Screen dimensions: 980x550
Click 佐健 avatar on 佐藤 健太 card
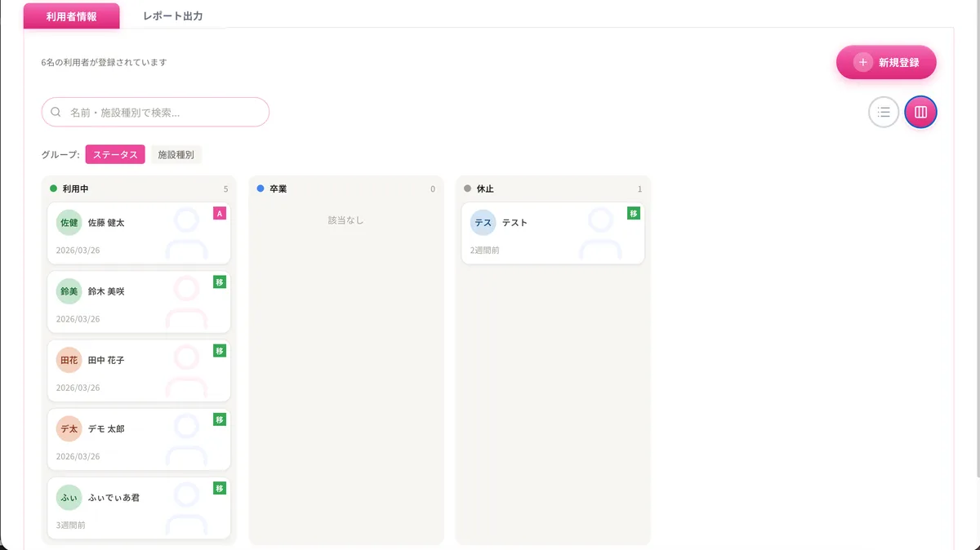(69, 223)
